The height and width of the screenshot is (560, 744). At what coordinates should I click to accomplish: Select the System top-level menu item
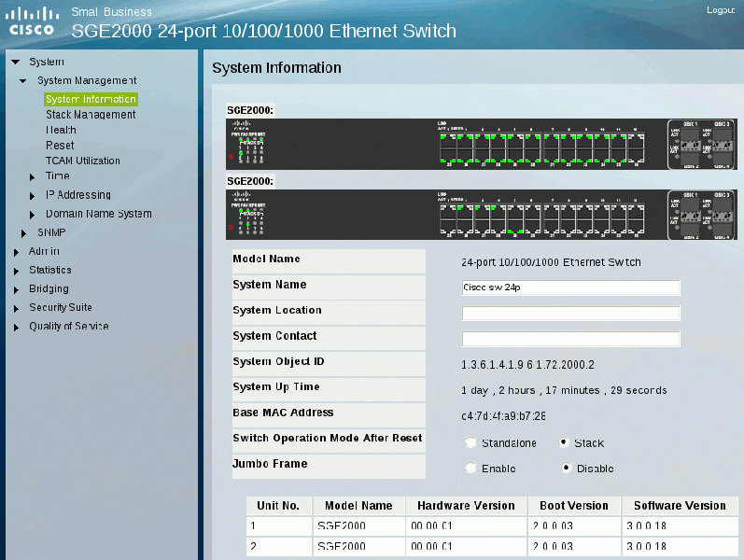click(x=47, y=62)
